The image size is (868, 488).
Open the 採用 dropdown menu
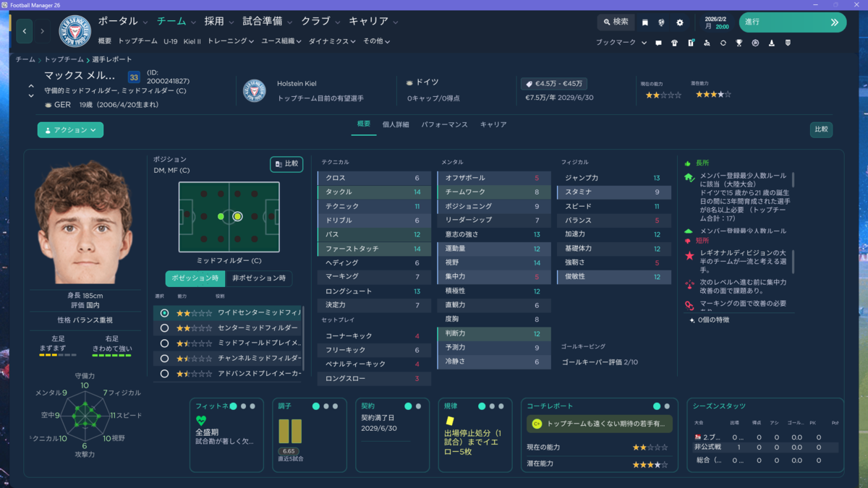[219, 22]
